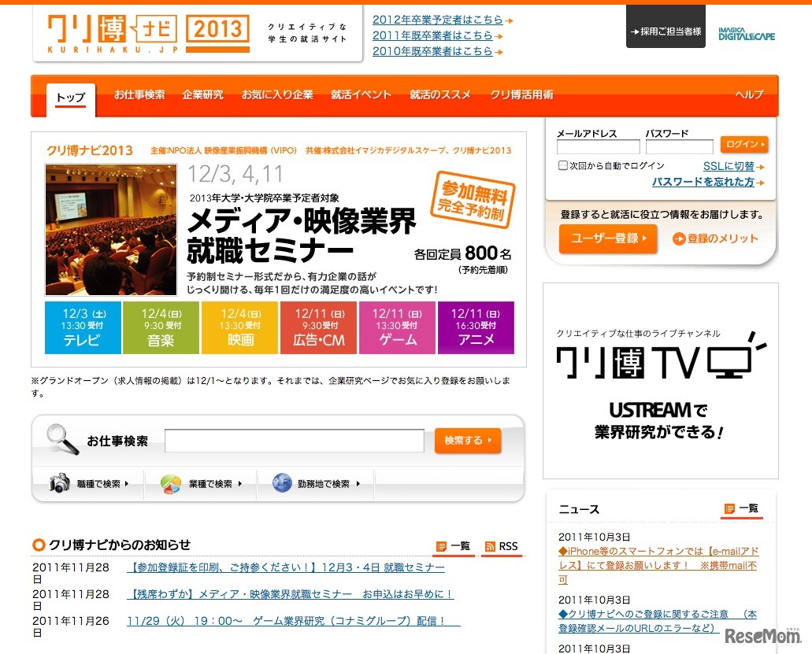Image resolution: width=812 pixels, height=654 pixels.
Task: Select the purple 12/11 アニメ tile
Action: tap(476, 327)
